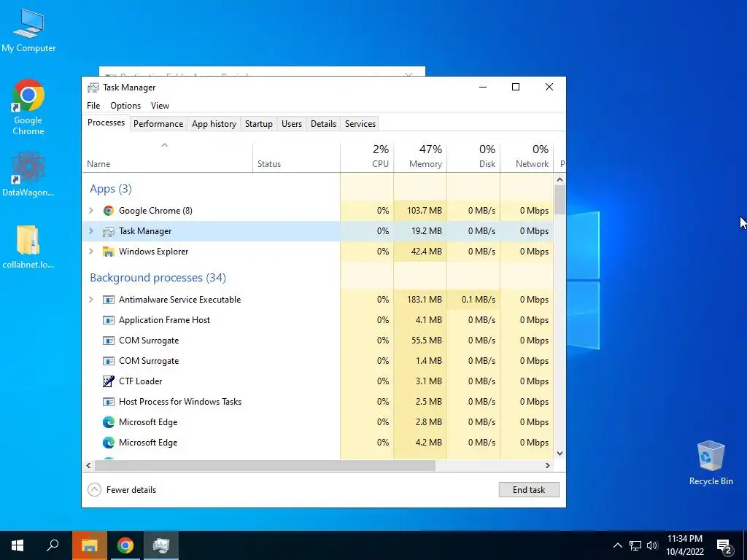The image size is (747, 560).
Task: Click the Task Manager process row icon
Action: coord(109,231)
